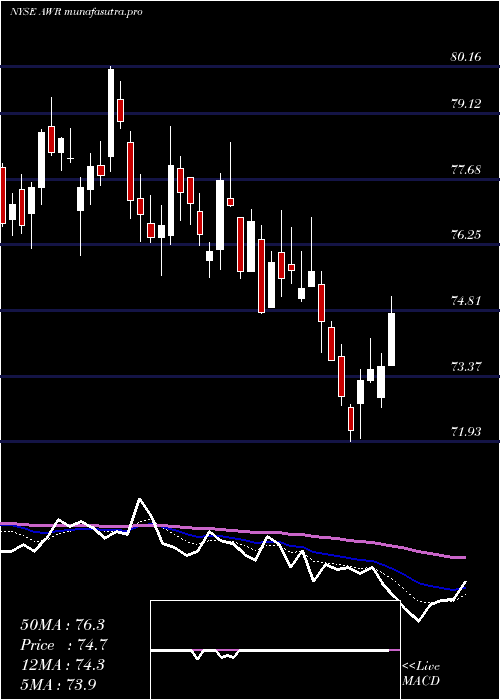500x700 pixels.
Task: Click inside the MACD indicator box
Action: (275, 650)
